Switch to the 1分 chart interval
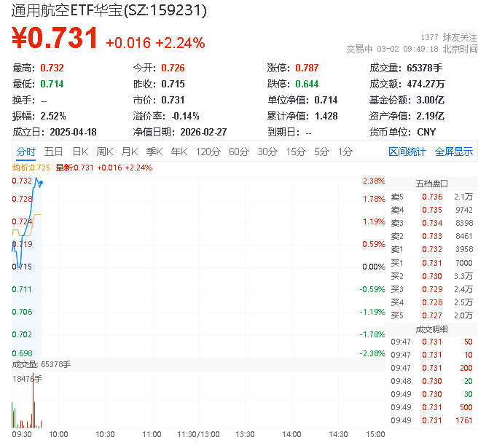Image resolution: width=478 pixels, height=448 pixels. pyautogui.click(x=345, y=152)
